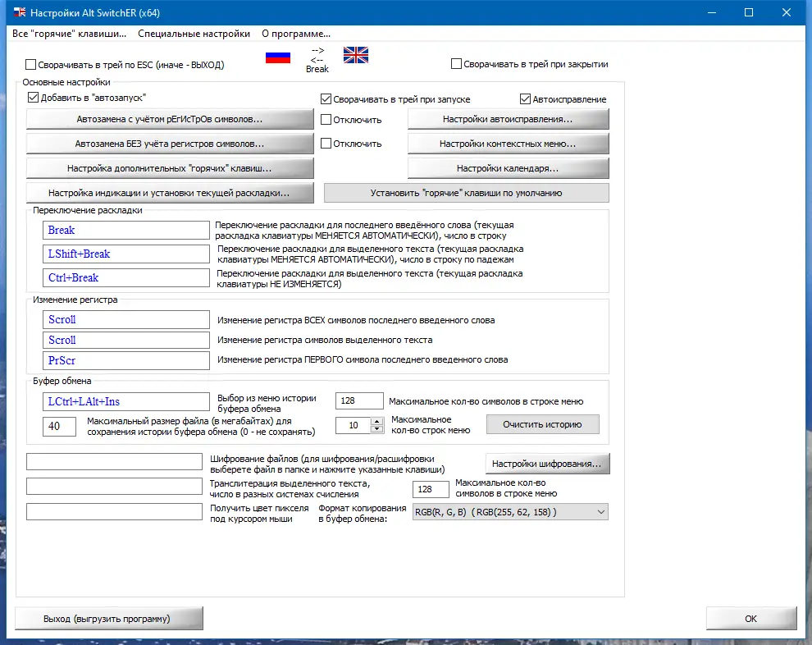Click the clipboard file size field 40
812x645 pixels.
click(x=60, y=426)
